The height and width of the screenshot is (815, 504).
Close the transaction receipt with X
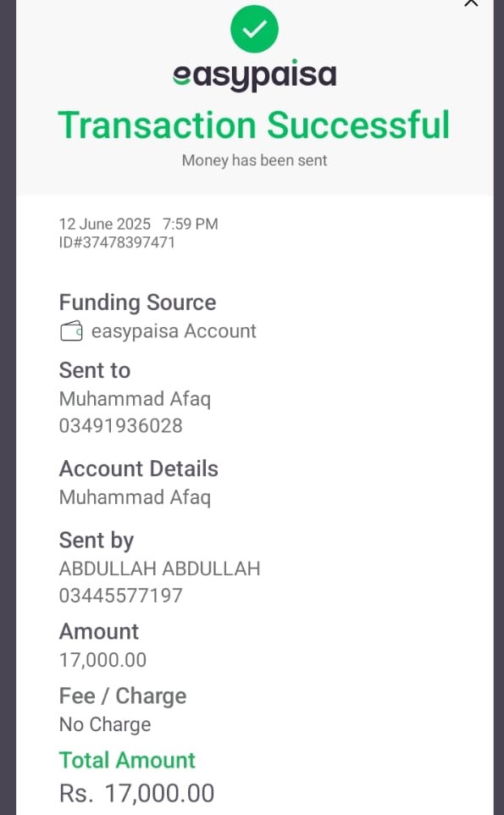(x=471, y=3)
